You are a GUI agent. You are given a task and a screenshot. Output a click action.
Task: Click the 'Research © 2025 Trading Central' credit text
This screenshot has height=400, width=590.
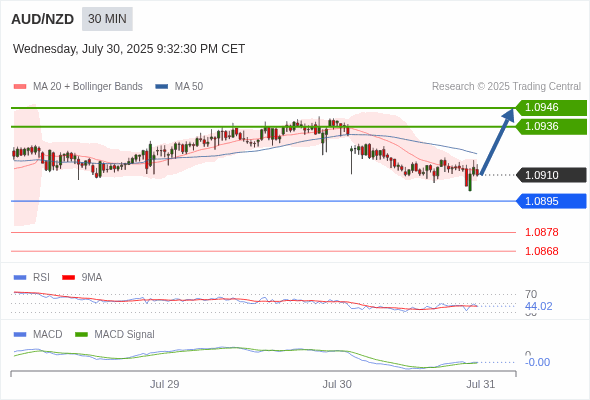(506, 87)
